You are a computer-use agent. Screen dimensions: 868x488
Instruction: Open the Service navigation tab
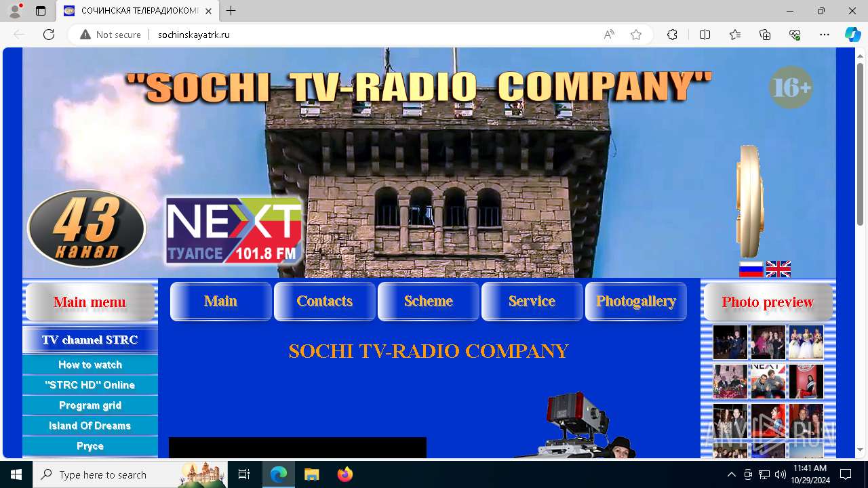(x=532, y=302)
